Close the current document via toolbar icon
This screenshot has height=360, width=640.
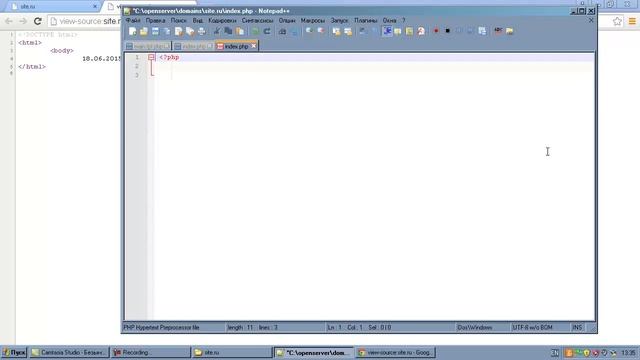[178, 31]
